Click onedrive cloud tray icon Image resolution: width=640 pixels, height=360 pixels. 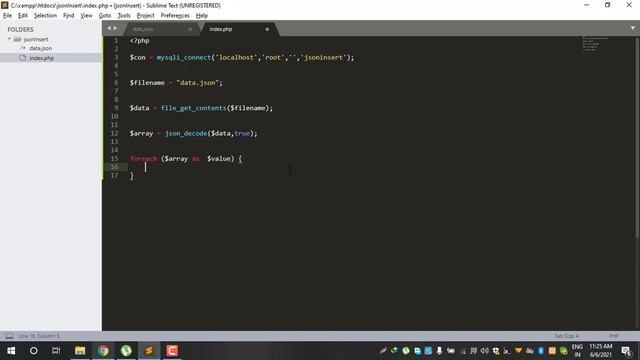tap(530, 351)
